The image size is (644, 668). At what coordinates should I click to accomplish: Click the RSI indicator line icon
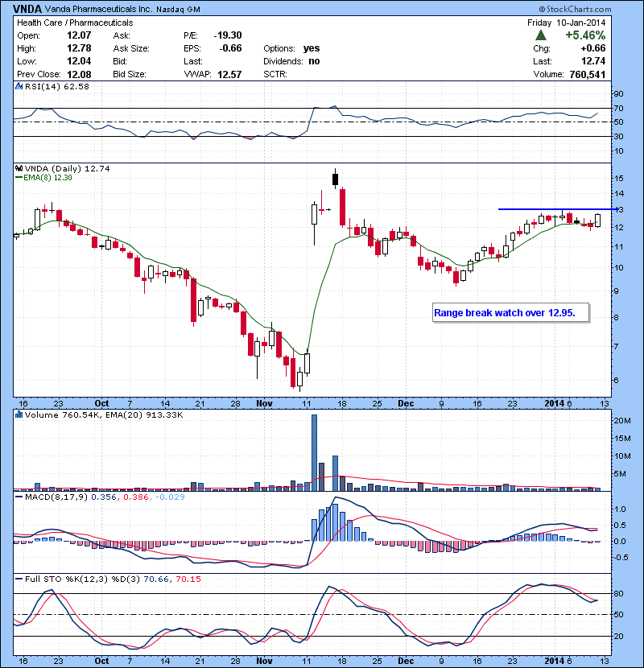[x=19, y=86]
